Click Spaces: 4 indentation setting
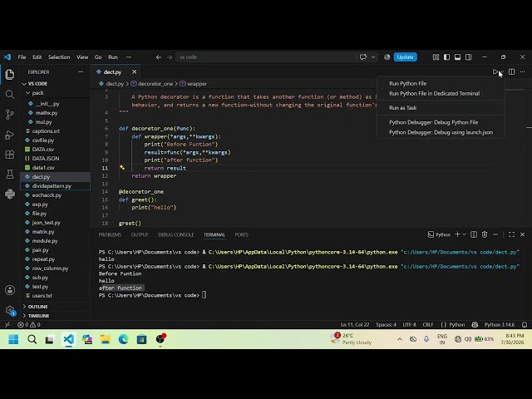Image resolution: width=532 pixels, height=399 pixels. pyautogui.click(x=386, y=325)
